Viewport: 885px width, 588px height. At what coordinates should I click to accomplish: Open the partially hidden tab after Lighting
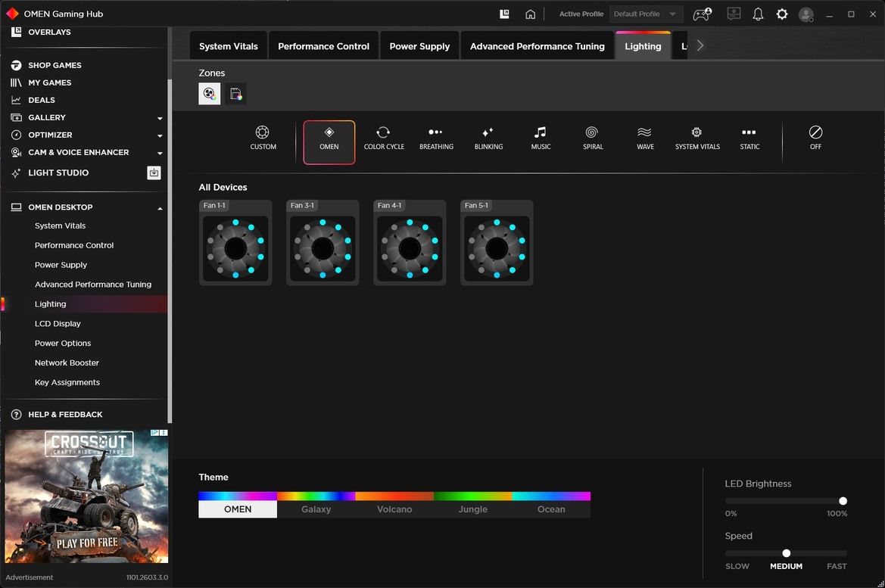click(x=681, y=46)
